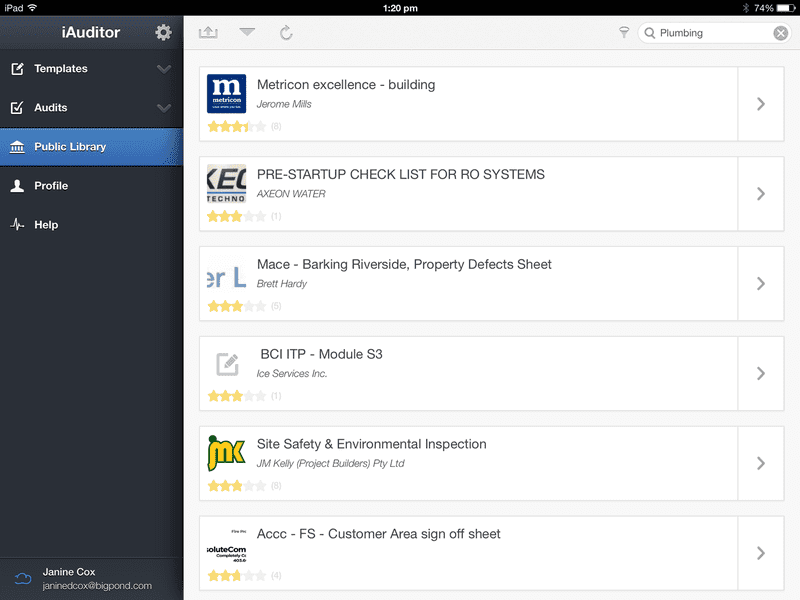Click the Bluetooth status icon
800x600 pixels.
745,8
